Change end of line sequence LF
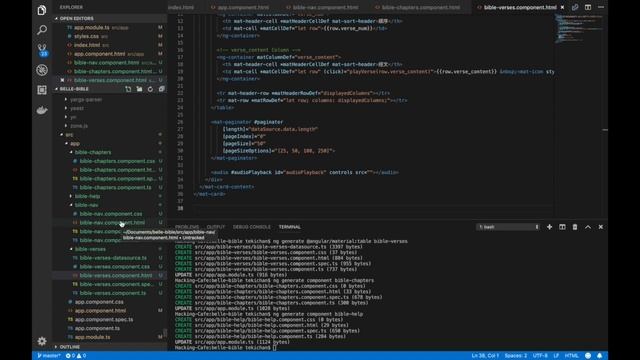Viewport: 640px width, 360px height. 556,356
